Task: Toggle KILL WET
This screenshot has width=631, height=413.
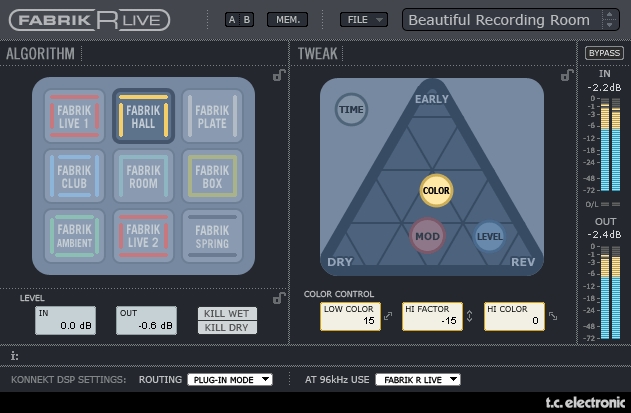Action: [227, 314]
